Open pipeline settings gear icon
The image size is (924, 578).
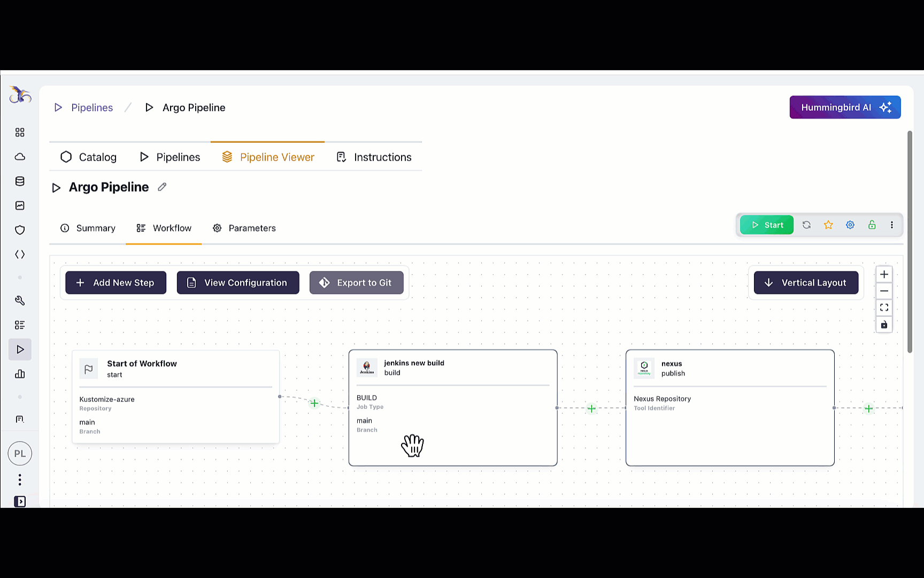tap(850, 225)
